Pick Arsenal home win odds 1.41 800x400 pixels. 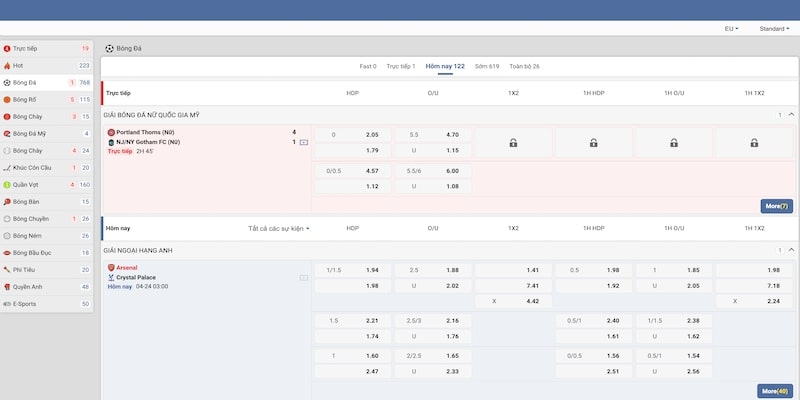[513, 270]
